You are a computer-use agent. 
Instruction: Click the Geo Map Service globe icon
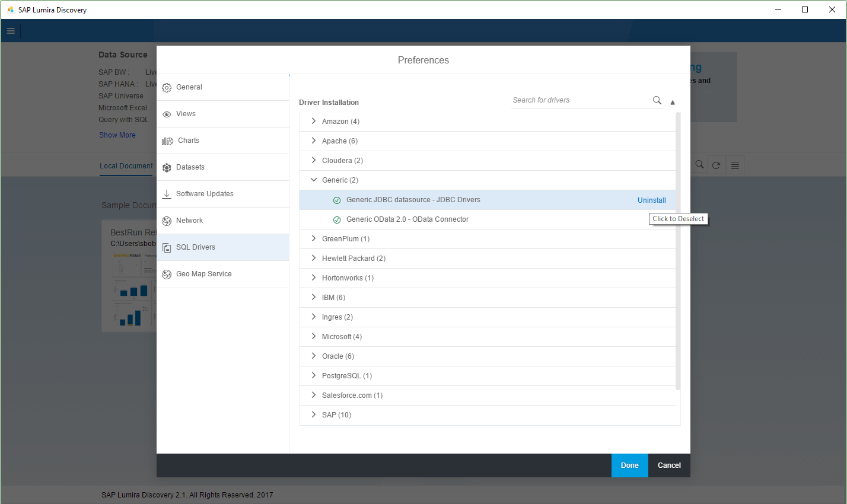coord(167,275)
